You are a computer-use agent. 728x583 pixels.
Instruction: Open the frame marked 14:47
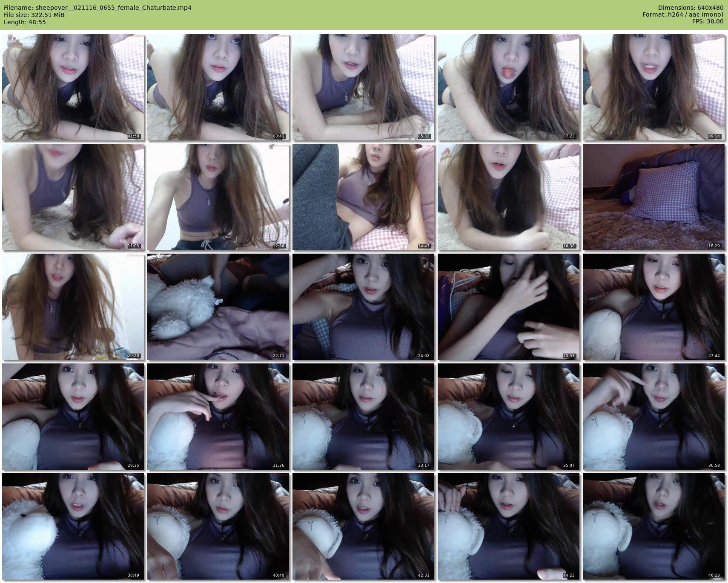point(363,197)
